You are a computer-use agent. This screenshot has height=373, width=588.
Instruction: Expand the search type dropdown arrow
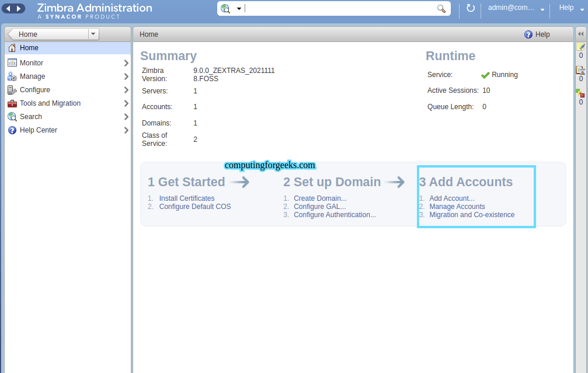239,9
